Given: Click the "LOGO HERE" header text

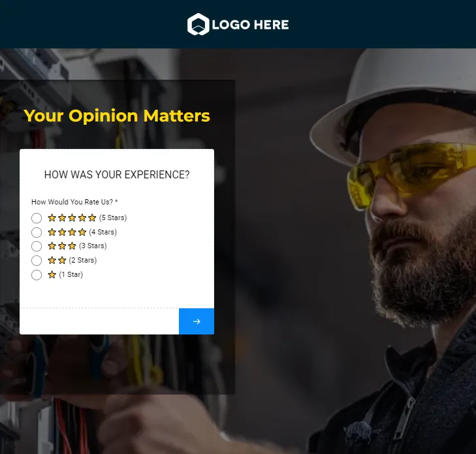Looking at the screenshot, I should pyautogui.click(x=251, y=25).
